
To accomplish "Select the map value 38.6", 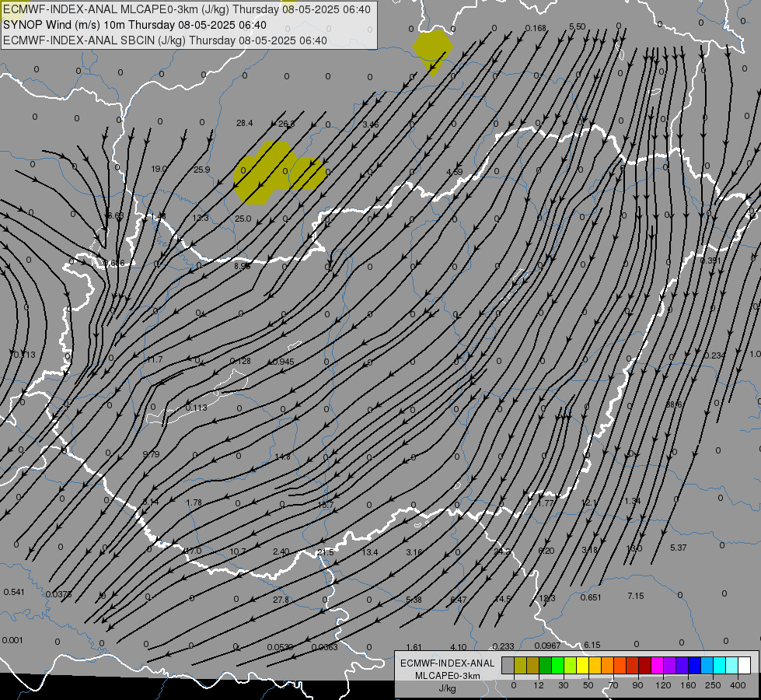I will [x=674, y=404].
